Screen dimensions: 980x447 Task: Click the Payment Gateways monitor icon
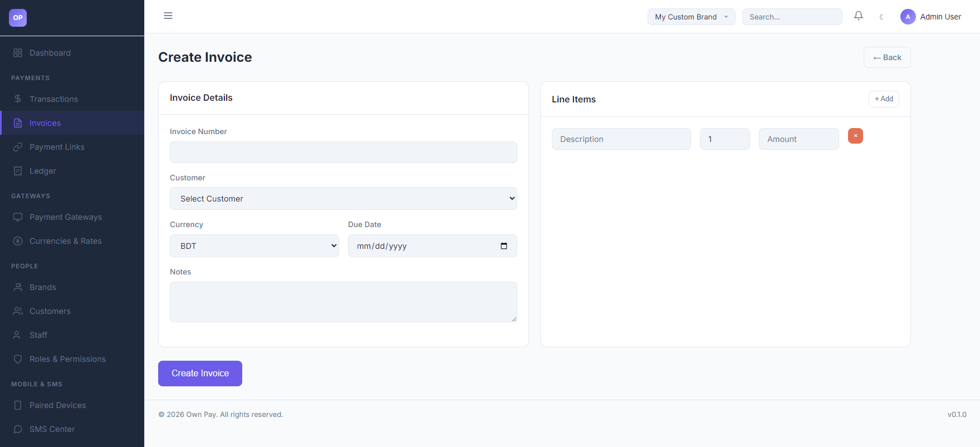18,217
